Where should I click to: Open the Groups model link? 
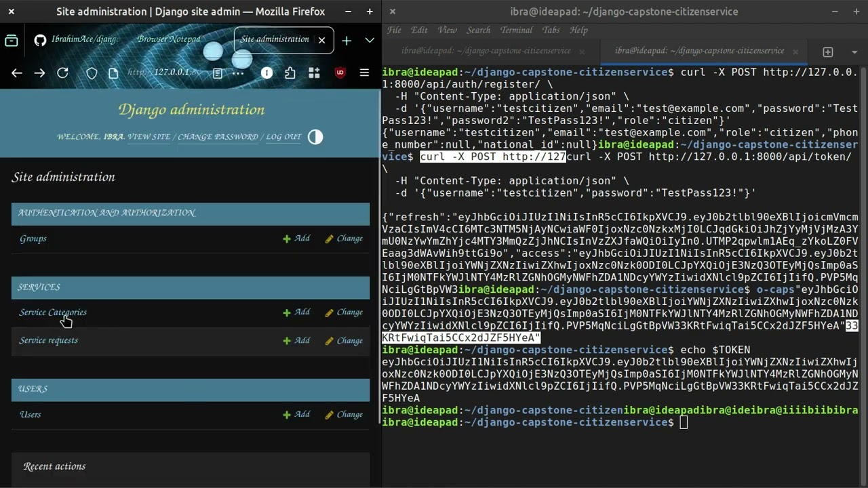33,239
